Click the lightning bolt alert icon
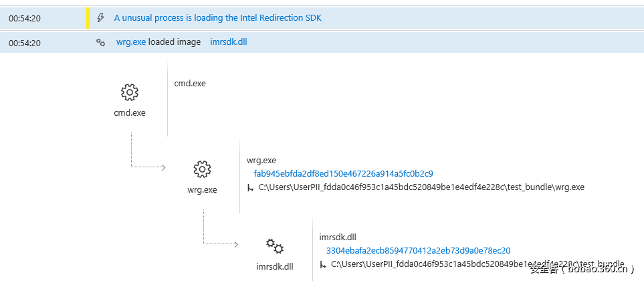The width and height of the screenshot is (644, 281). pyautogui.click(x=101, y=18)
